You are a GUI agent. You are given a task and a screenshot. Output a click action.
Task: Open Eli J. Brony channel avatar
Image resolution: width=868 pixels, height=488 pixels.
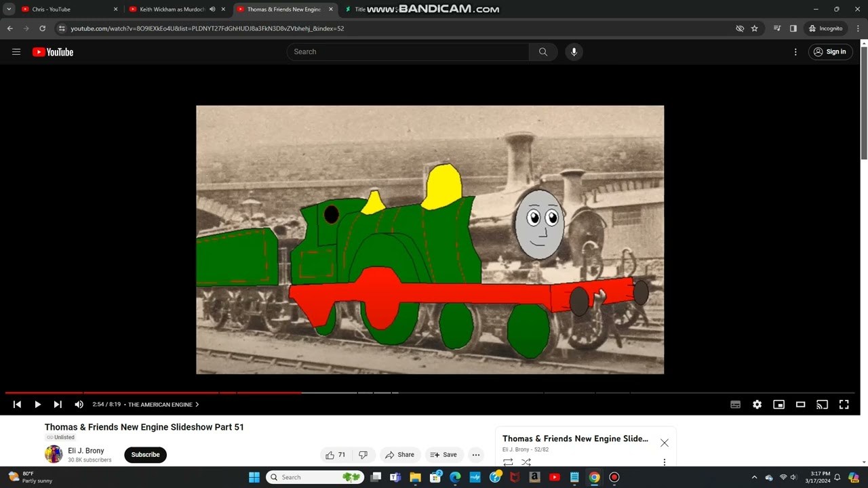click(x=54, y=454)
